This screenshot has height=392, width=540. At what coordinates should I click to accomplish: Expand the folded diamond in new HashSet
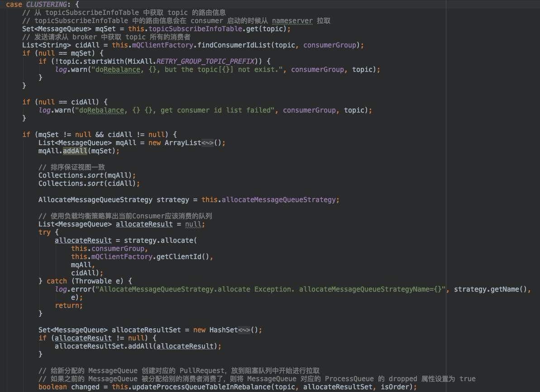pyautogui.click(x=244, y=330)
